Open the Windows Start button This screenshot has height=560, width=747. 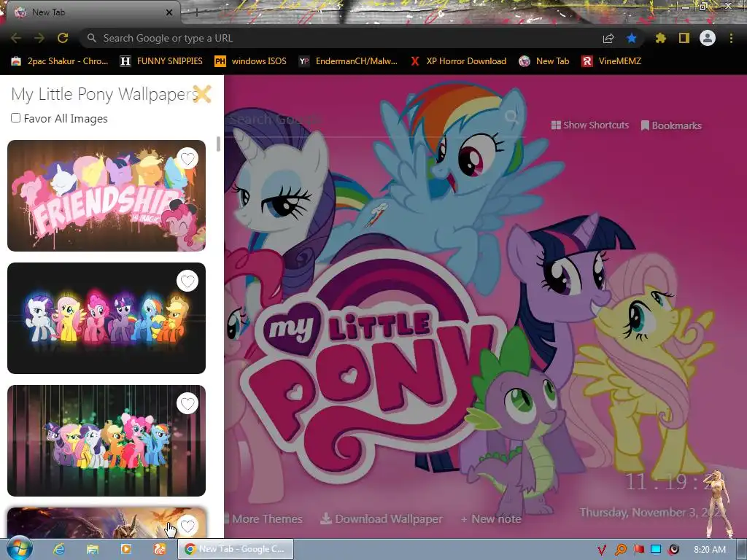[x=19, y=548]
